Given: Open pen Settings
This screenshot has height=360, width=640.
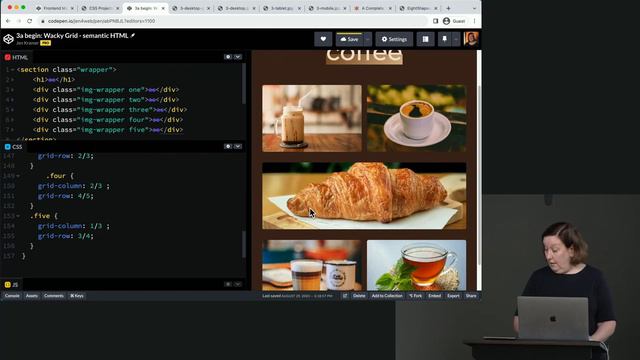Looking at the screenshot, I should point(394,39).
